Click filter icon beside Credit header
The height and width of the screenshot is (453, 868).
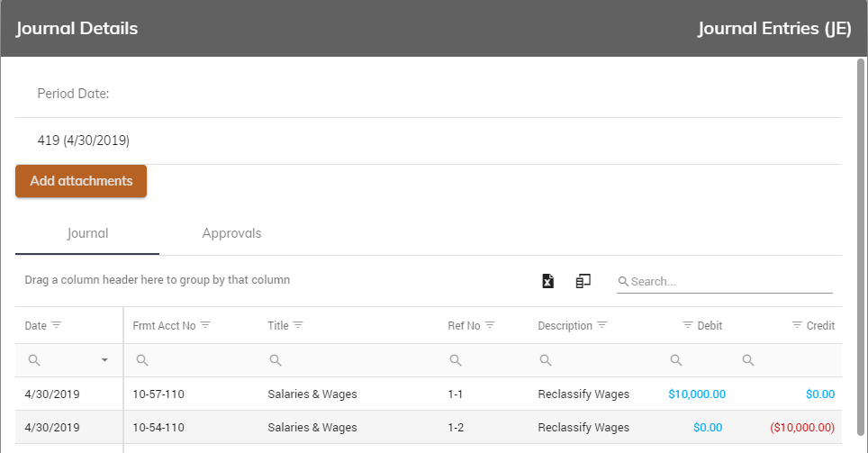(x=797, y=325)
